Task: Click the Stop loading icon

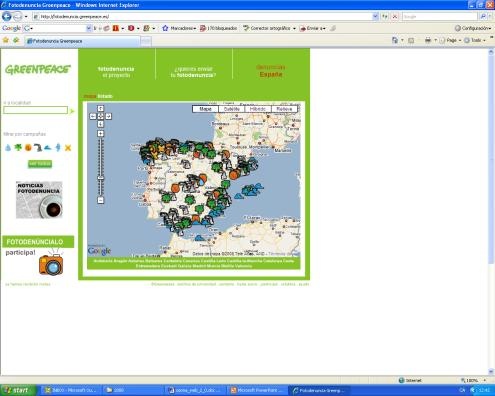Action: coord(395,16)
